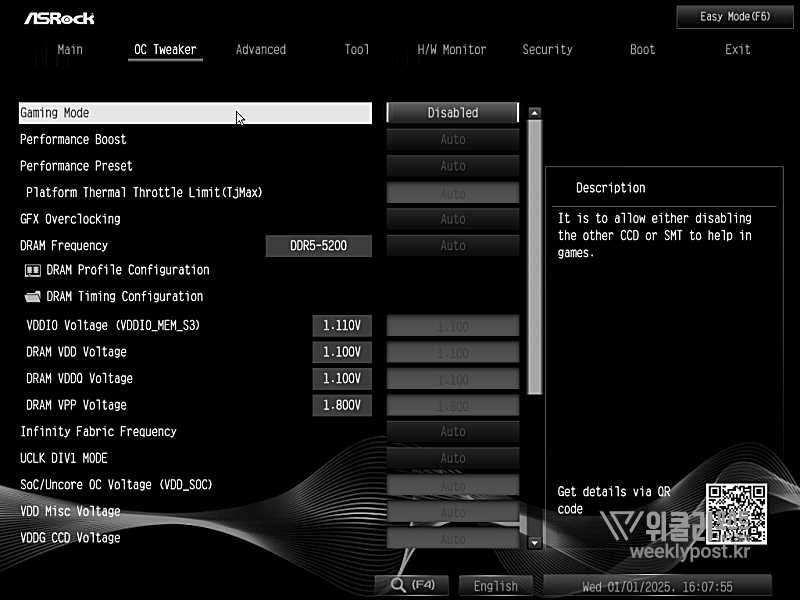Image resolution: width=800 pixels, height=600 pixels.
Task: Select SoC/Uncore OC Voltage (VDD_SOC) label
Action: point(116,485)
